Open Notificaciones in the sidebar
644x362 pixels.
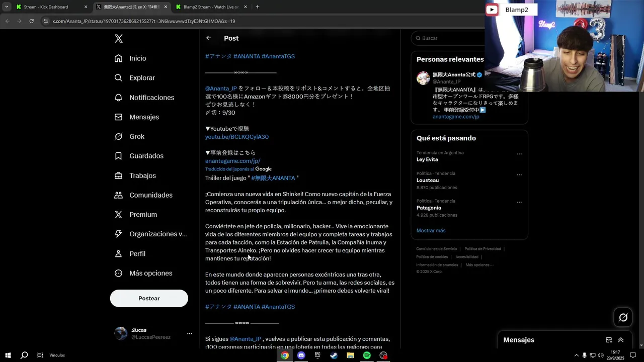point(144,98)
